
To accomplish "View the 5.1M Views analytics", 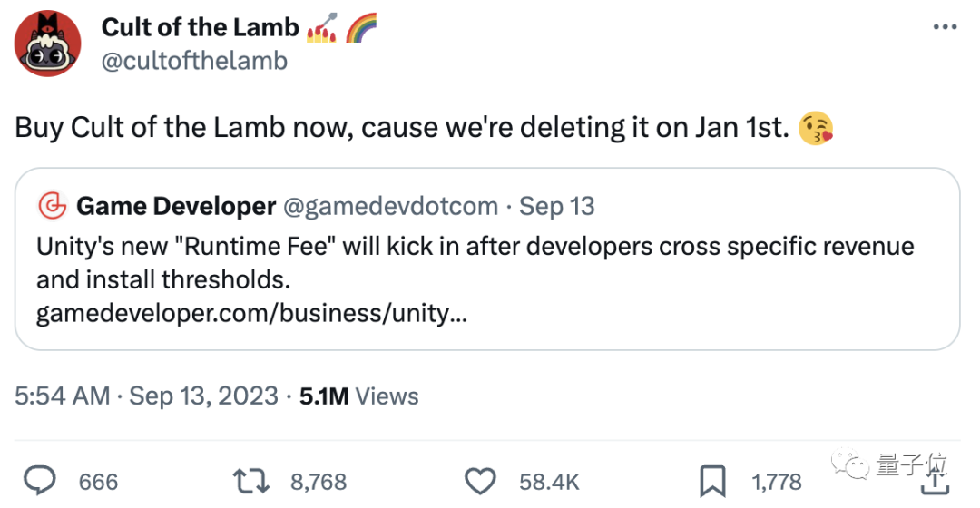I will [x=359, y=396].
